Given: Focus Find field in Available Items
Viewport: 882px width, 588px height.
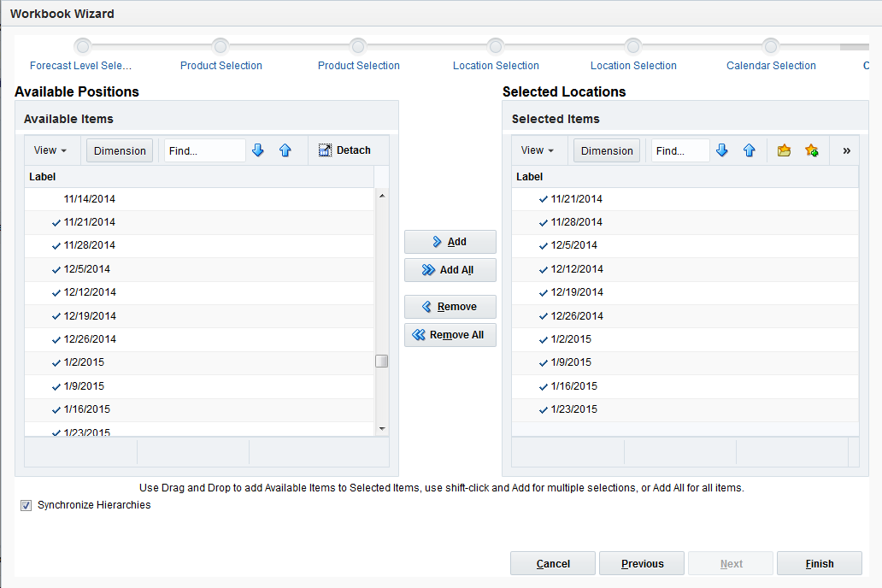Looking at the screenshot, I should 205,150.
